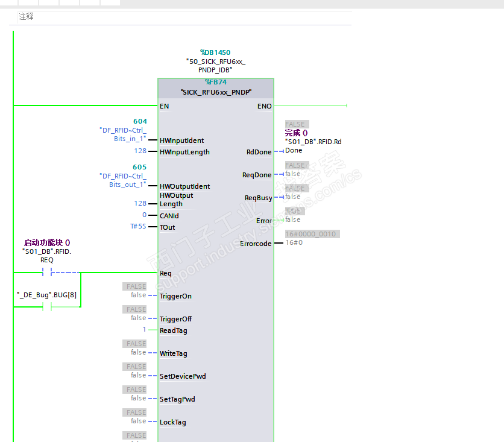Select the "_DE_Bug".BUG[8] contact symbol
Screen dimensions: 504x442
[47, 306]
